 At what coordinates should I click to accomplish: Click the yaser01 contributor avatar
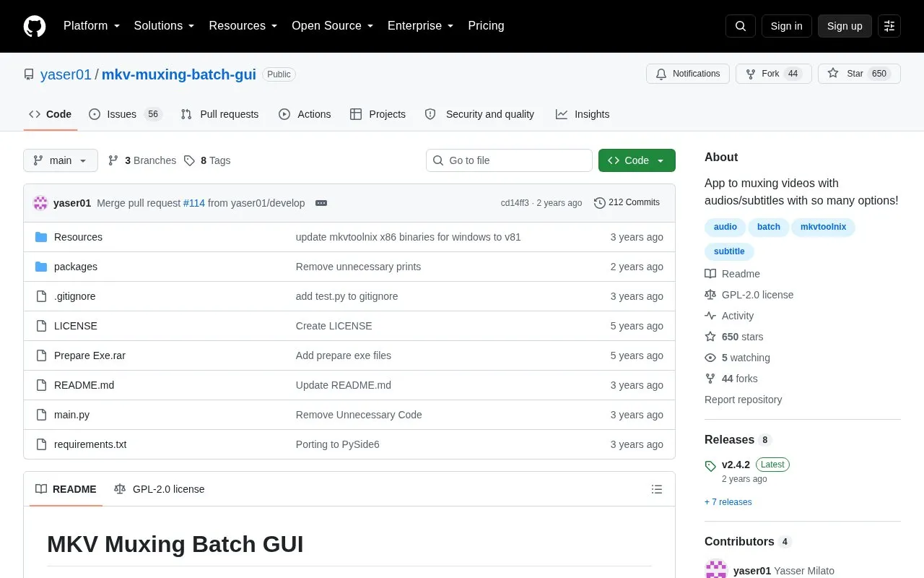point(716,569)
